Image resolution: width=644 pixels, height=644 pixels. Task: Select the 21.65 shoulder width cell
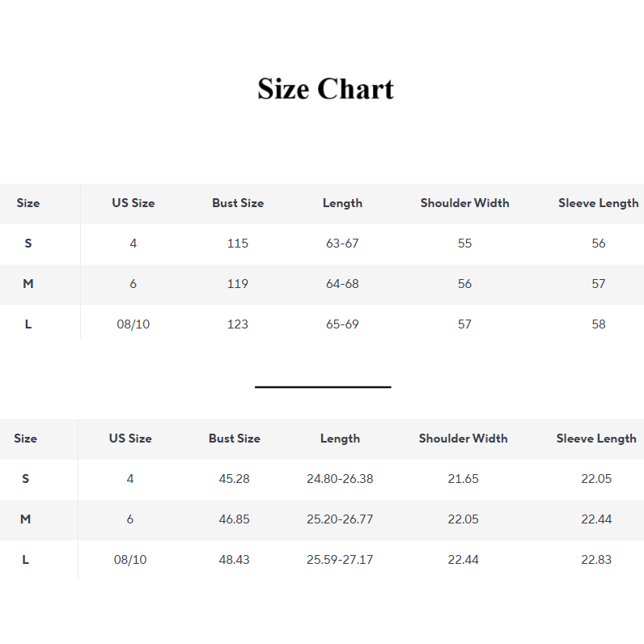(x=463, y=479)
